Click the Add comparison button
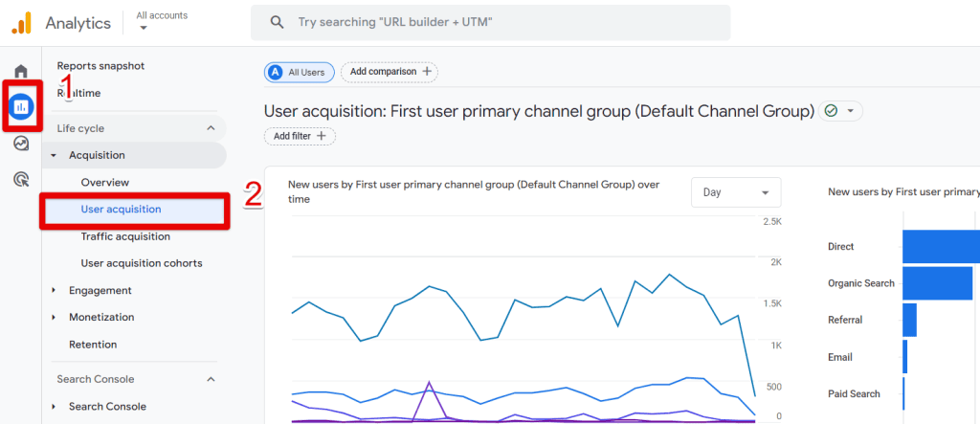This screenshot has height=424, width=980. [x=389, y=72]
